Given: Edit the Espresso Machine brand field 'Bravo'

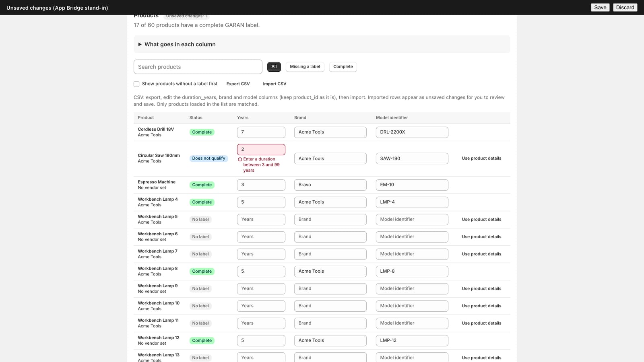Looking at the screenshot, I should [x=330, y=185].
